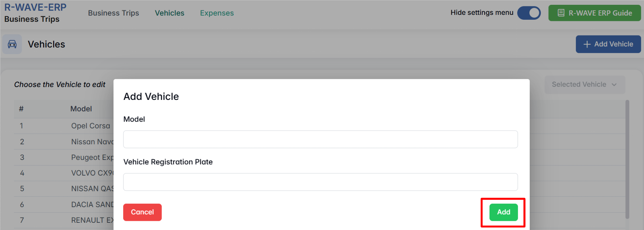644x230 pixels.
Task: Open the Selected Vehicle dropdown
Action: [584, 85]
